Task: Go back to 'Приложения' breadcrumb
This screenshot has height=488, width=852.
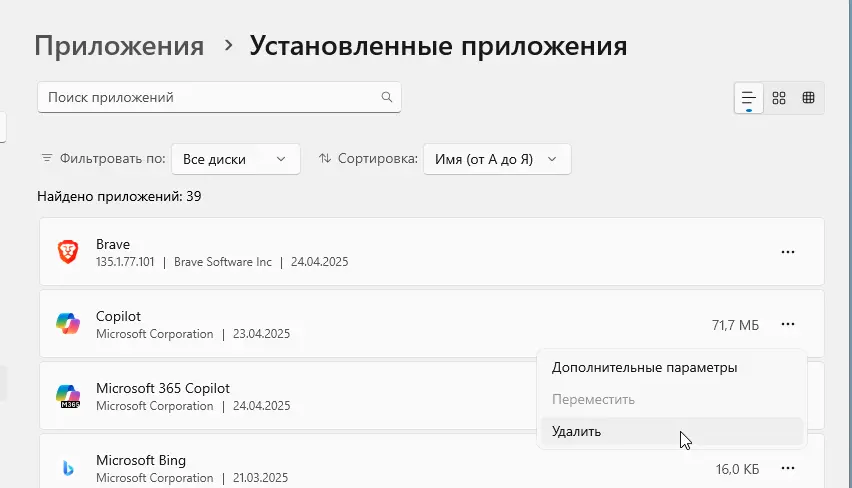Action: (119, 46)
